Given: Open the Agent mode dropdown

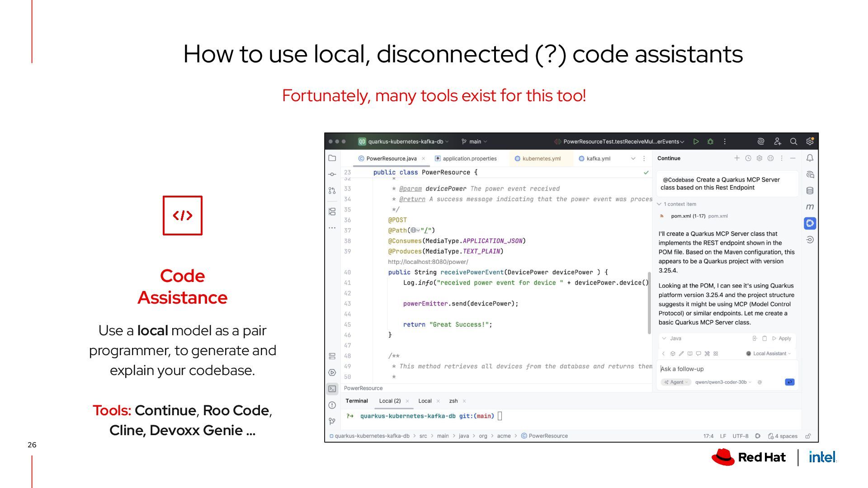Looking at the screenshot, I should click(x=676, y=382).
